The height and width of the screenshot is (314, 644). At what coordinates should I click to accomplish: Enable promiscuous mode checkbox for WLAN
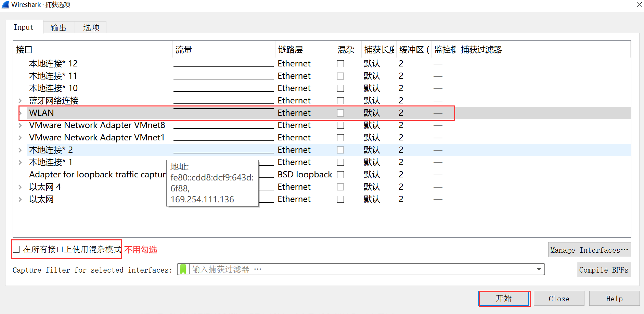340,113
